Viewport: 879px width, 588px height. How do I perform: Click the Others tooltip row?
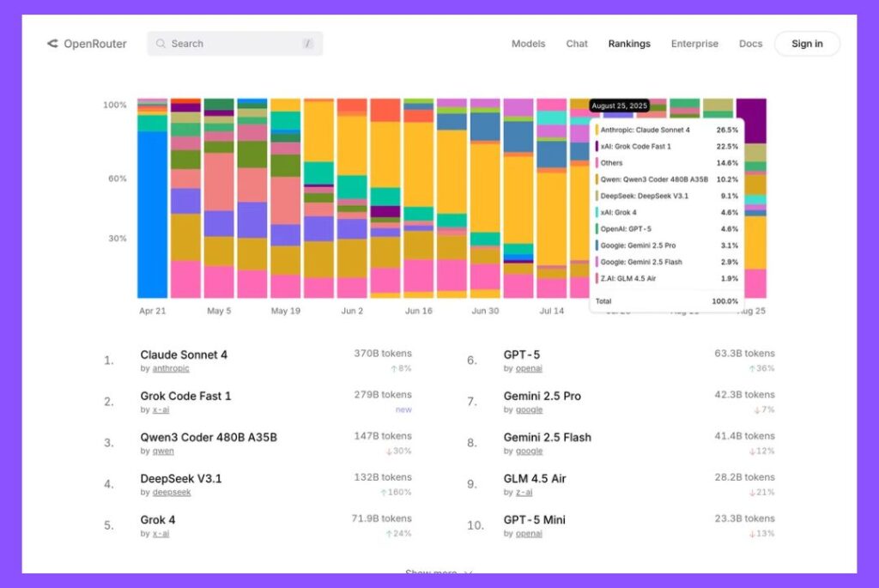coord(666,163)
